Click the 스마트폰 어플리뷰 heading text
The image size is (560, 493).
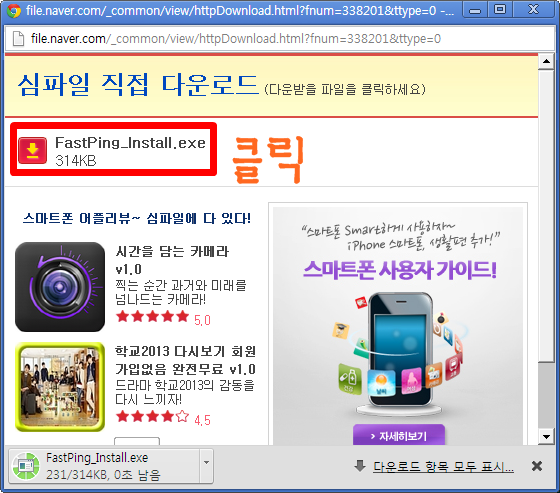tap(137, 218)
